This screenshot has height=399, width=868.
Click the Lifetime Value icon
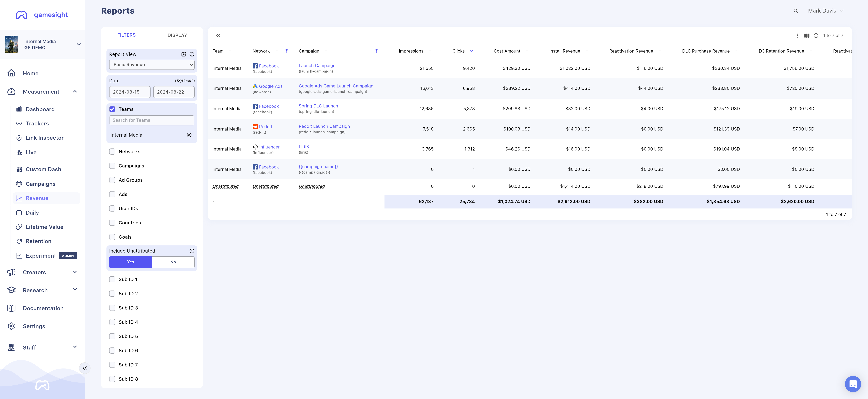pos(19,227)
